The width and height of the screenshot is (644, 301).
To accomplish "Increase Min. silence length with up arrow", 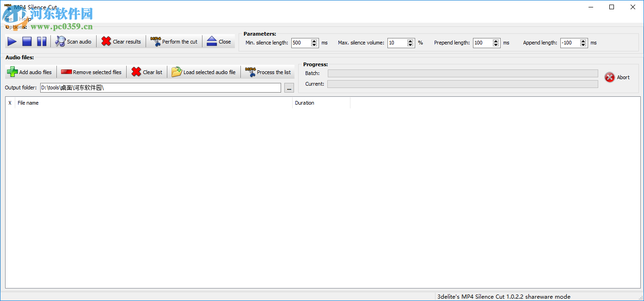I will click(x=314, y=41).
